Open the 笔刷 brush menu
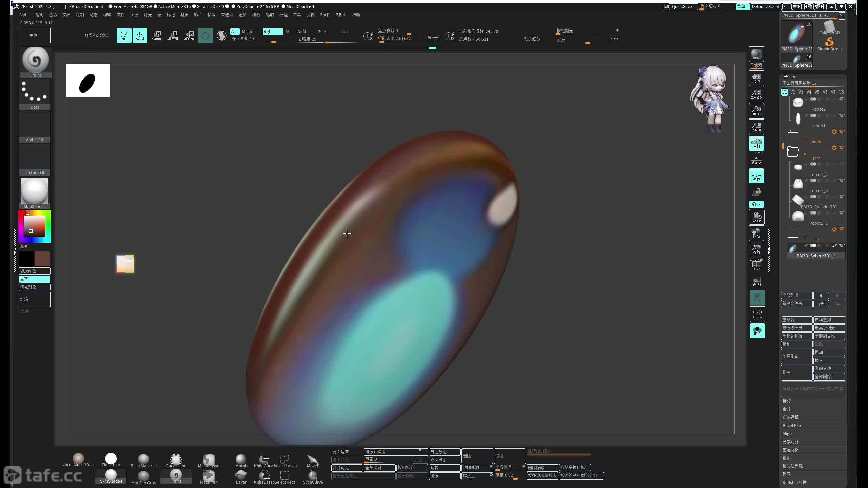 (x=39, y=15)
